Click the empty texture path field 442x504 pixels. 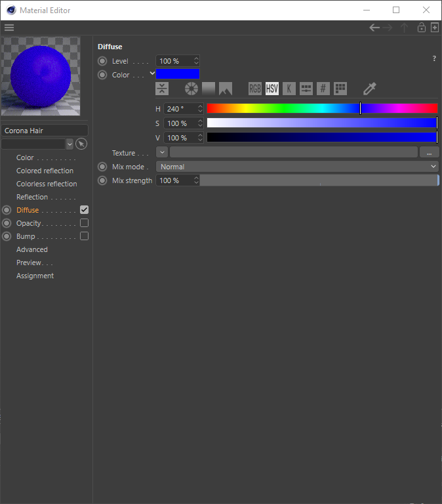294,152
